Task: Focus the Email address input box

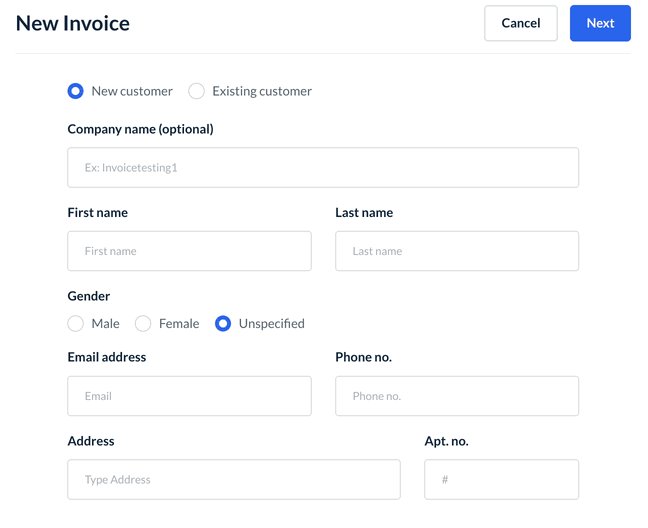Action: tap(189, 396)
